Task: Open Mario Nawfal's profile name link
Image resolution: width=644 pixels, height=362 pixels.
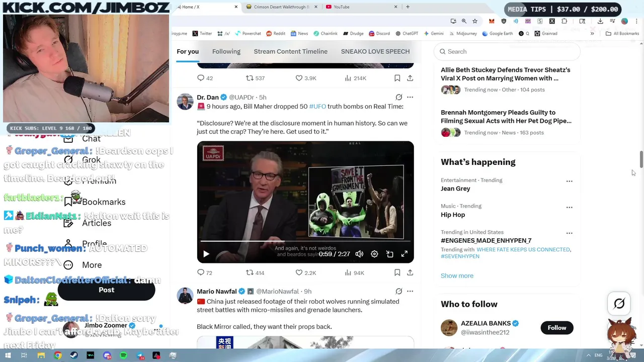Action: [216, 291]
